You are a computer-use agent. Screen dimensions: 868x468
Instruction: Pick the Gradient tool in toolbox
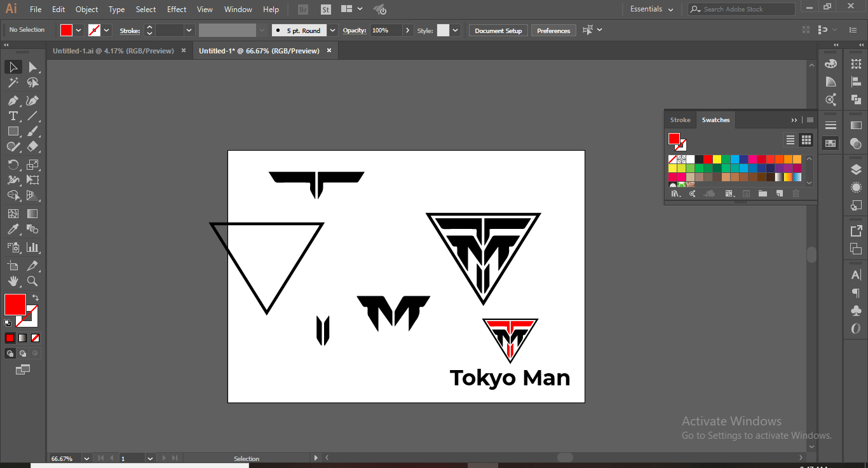(x=32, y=214)
